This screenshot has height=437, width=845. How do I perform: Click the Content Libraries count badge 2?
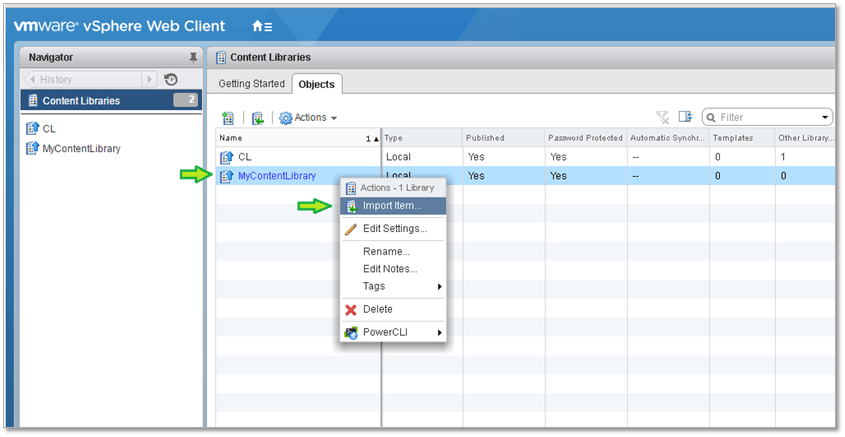click(x=185, y=100)
